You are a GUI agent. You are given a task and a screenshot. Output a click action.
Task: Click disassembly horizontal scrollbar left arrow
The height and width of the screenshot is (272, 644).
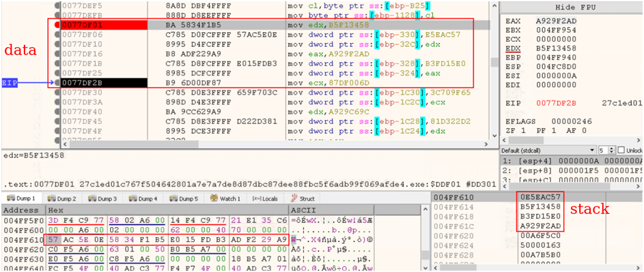point(65,145)
